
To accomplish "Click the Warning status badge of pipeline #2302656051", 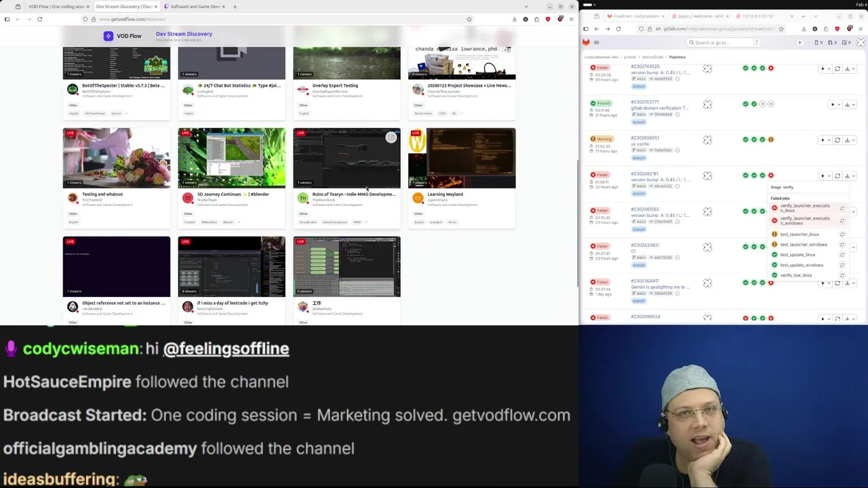I will tap(601, 139).
